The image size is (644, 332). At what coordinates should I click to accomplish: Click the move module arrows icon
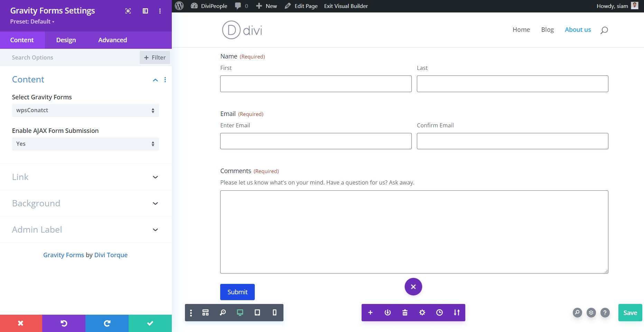[x=456, y=312]
